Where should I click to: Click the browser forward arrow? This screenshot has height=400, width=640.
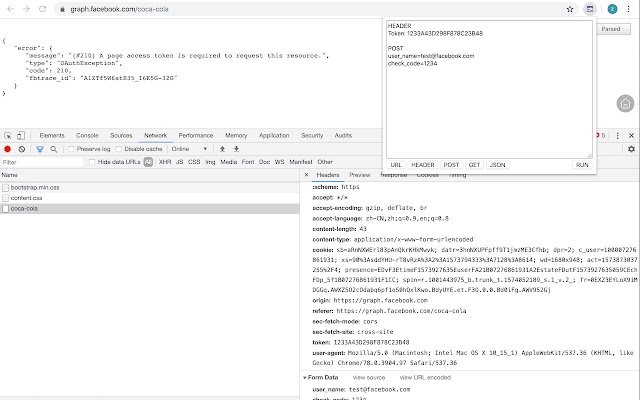pyautogui.click(x=27, y=9)
